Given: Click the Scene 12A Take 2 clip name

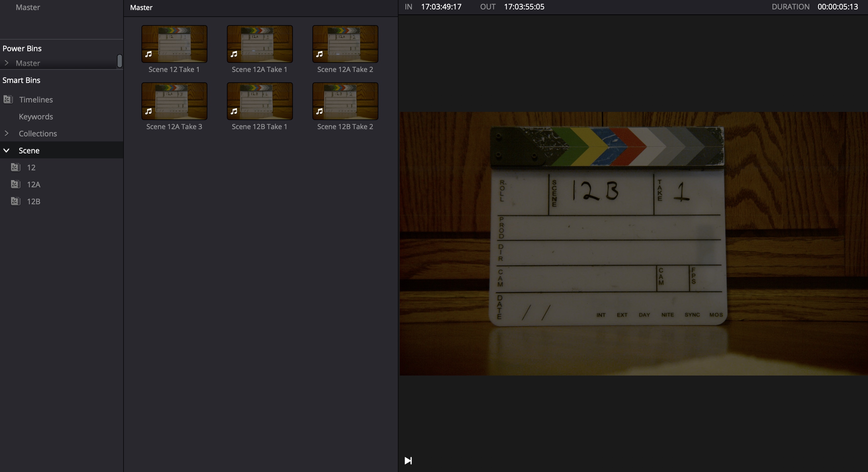Looking at the screenshot, I should [345, 69].
